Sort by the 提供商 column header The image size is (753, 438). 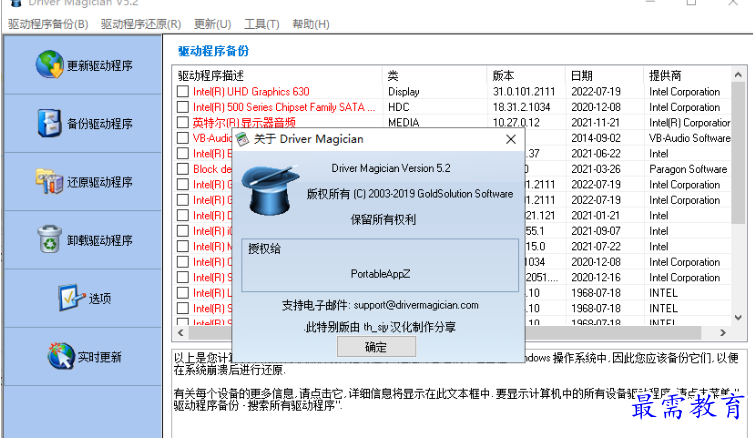click(x=687, y=75)
